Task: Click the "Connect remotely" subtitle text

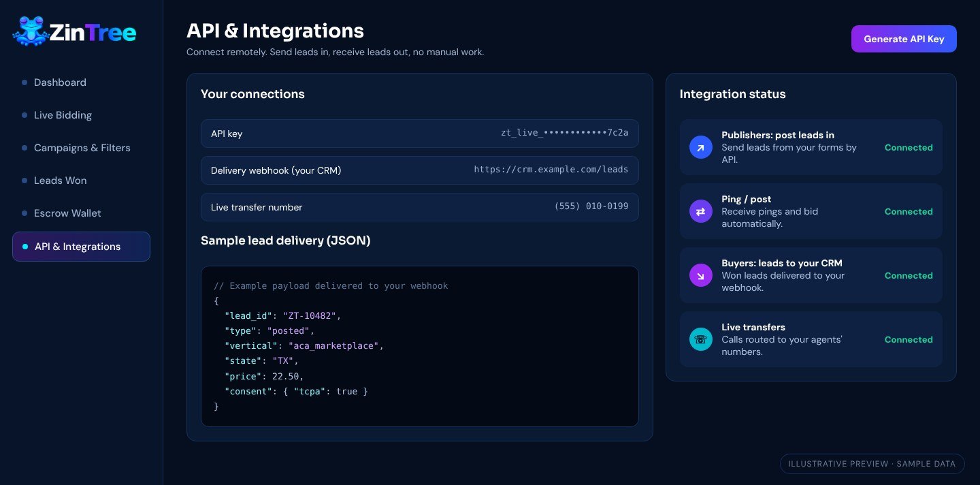Action: tap(336, 52)
